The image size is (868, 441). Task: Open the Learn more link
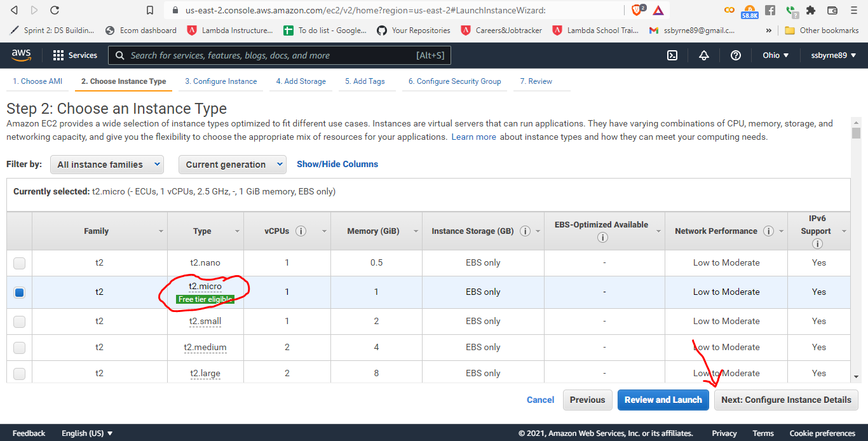[x=473, y=137]
